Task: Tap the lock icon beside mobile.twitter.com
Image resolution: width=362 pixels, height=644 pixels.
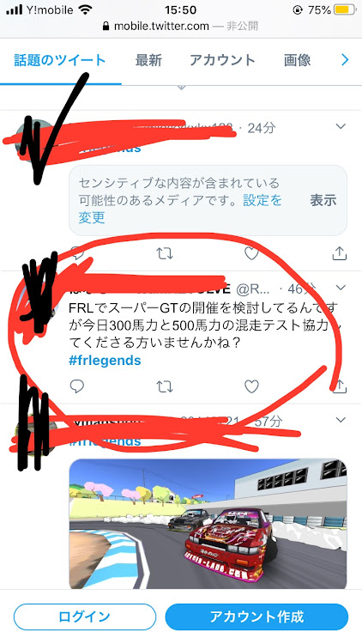Action: pyautogui.click(x=106, y=27)
